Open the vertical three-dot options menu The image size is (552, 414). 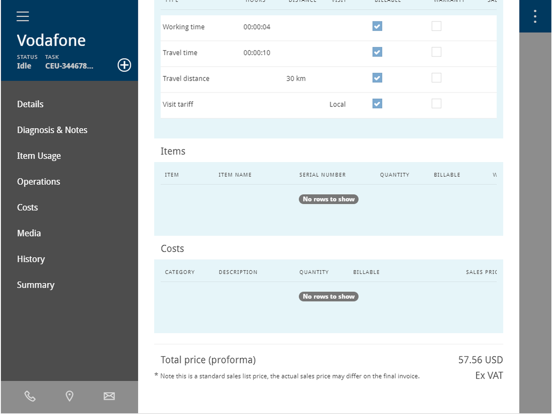[535, 17]
